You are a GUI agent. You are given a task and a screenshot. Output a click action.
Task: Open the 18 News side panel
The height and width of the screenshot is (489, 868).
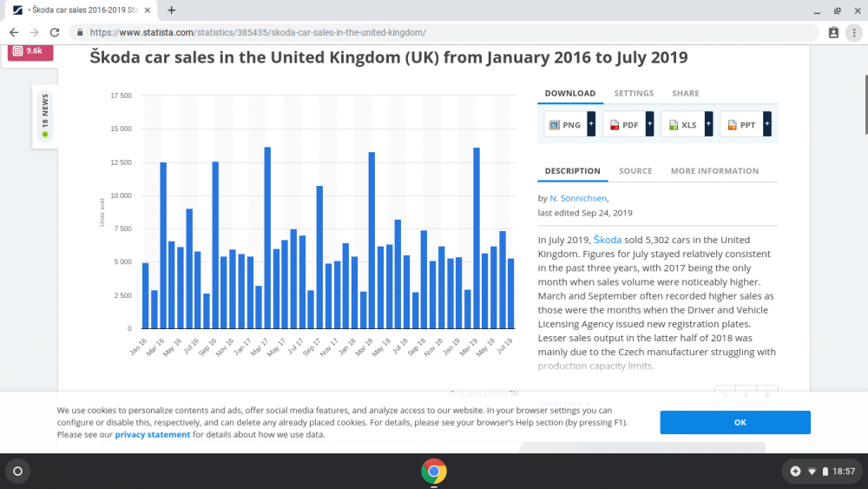(45, 116)
